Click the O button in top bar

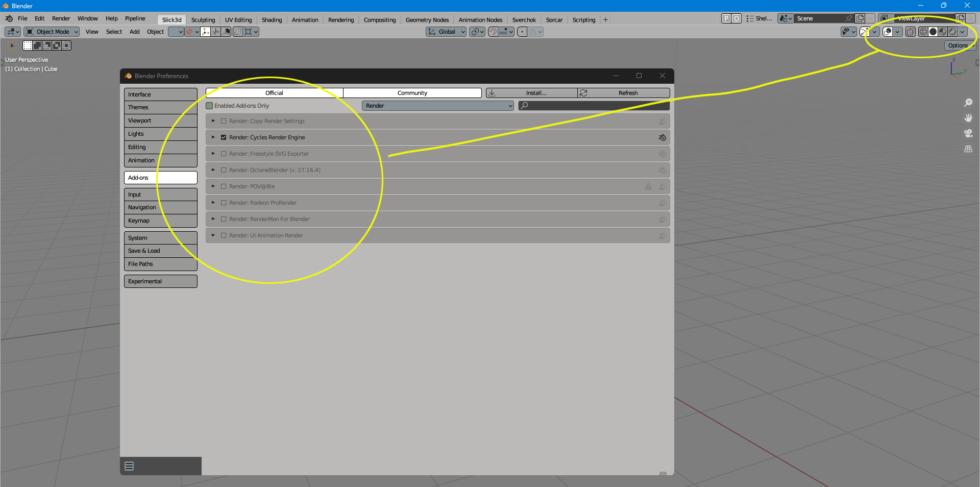coord(737,18)
